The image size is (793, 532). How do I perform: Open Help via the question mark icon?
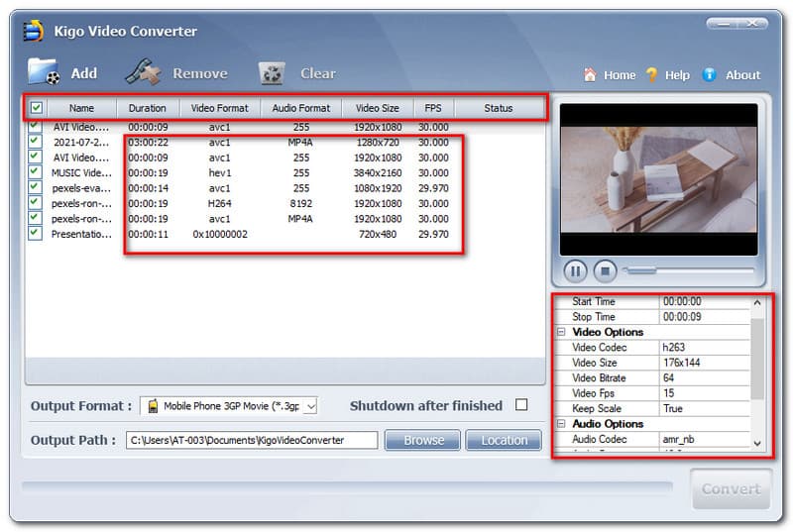click(651, 74)
